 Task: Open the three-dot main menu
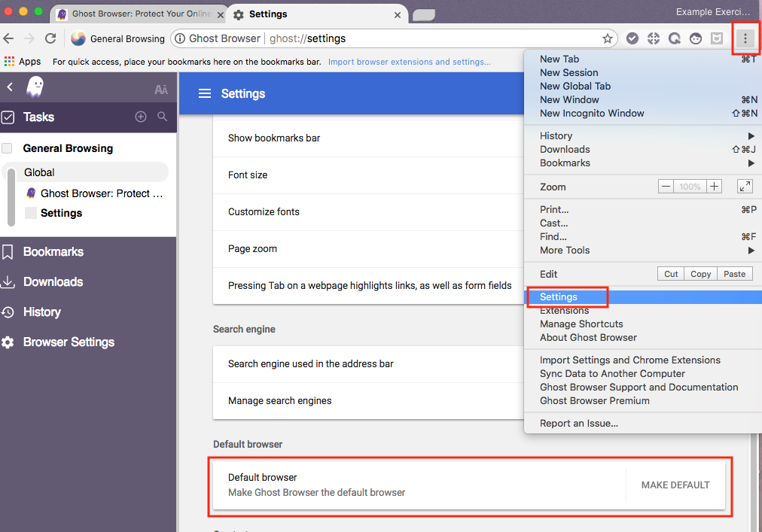point(745,38)
